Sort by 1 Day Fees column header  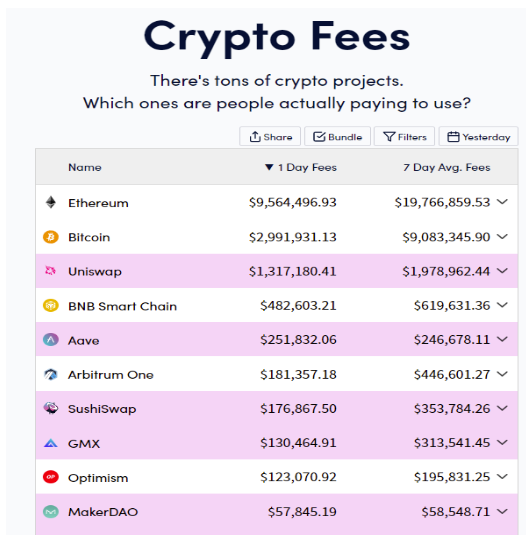[301, 167]
